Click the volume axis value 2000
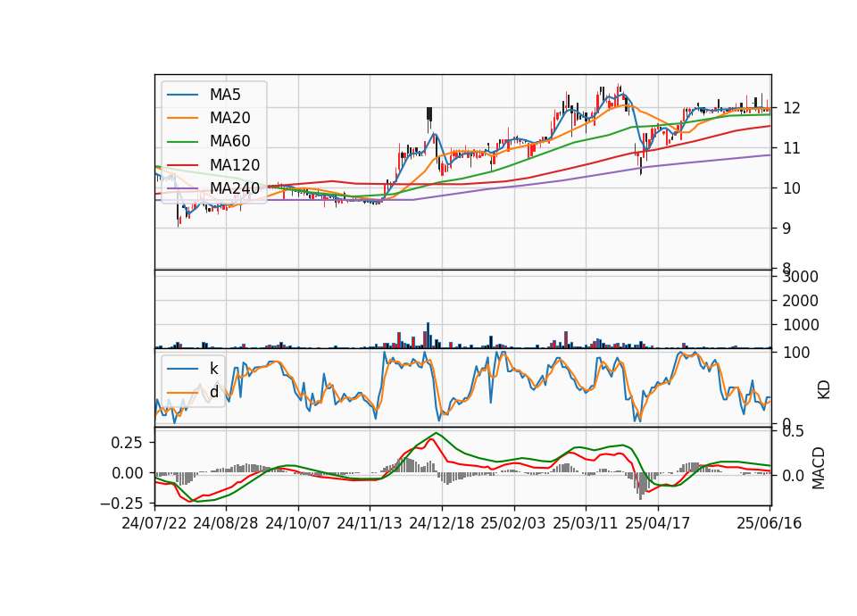The image size is (857, 616). coord(801,301)
